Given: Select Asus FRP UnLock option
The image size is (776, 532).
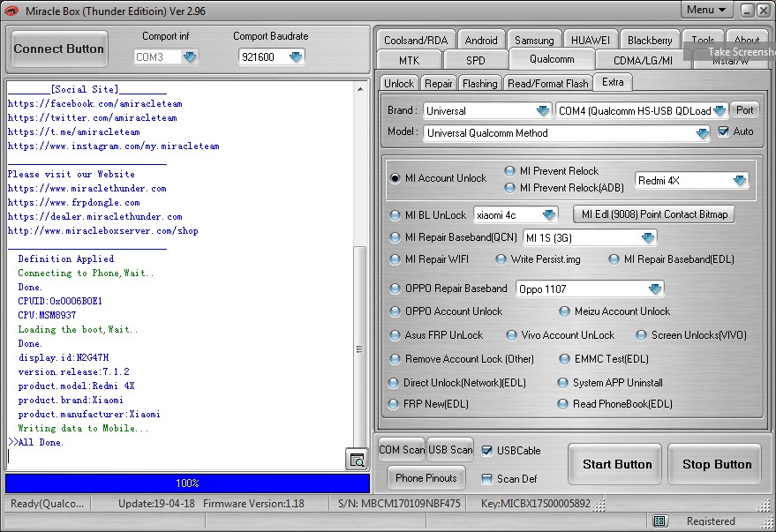Looking at the screenshot, I should pyautogui.click(x=395, y=335).
